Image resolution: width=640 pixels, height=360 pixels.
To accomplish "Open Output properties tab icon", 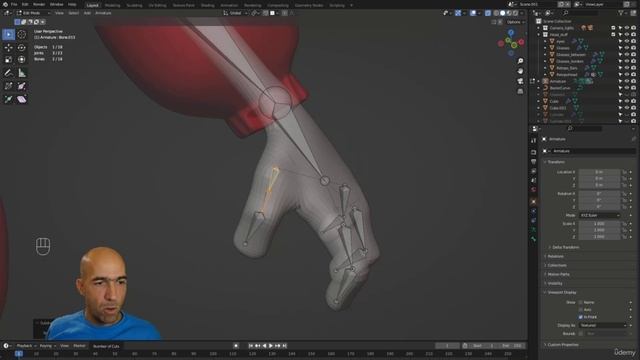I will click(x=533, y=162).
